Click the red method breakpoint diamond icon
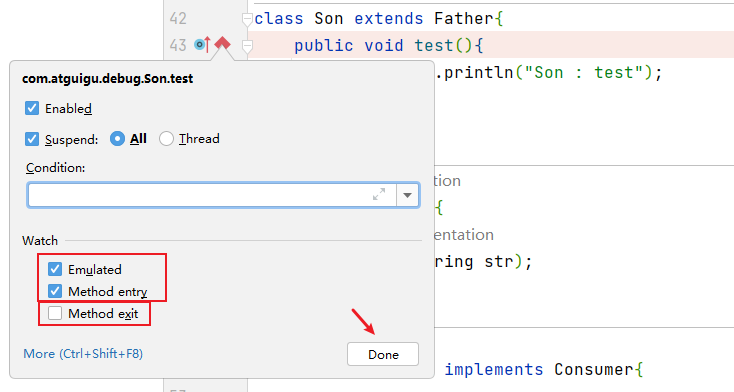The height and width of the screenshot is (392, 734). [x=222, y=44]
